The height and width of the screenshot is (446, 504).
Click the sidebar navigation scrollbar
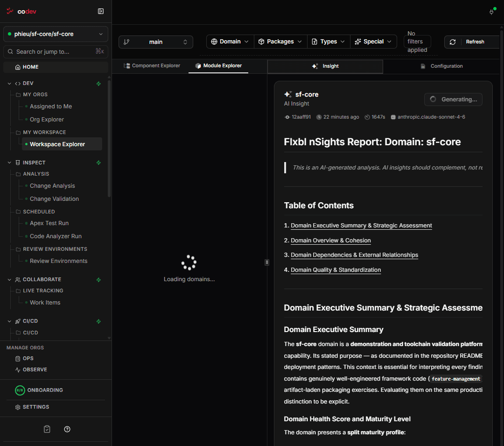point(109,138)
